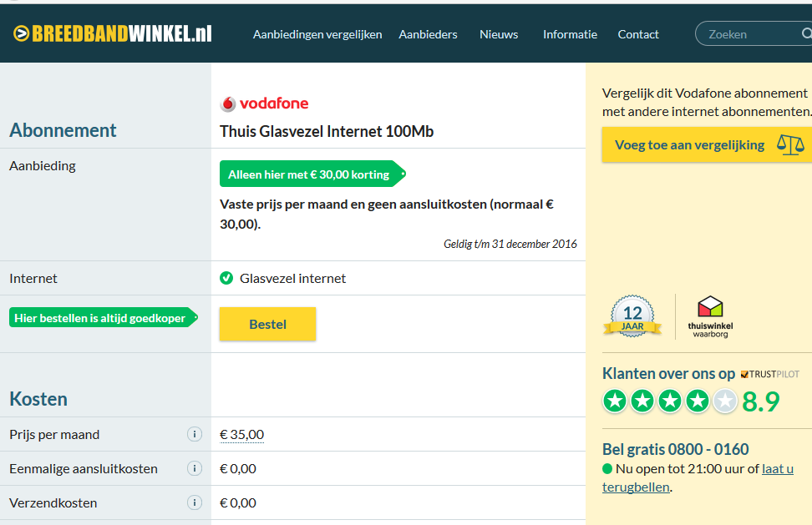Click 'Alleen hier met € 30,00 korting' badge

click(312, 174)
